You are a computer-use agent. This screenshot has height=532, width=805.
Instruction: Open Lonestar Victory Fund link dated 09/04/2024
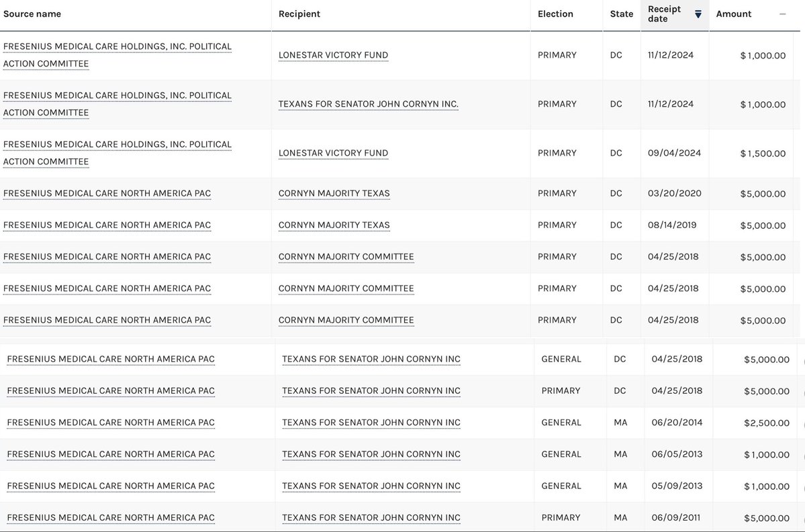(x=333, y=153)
